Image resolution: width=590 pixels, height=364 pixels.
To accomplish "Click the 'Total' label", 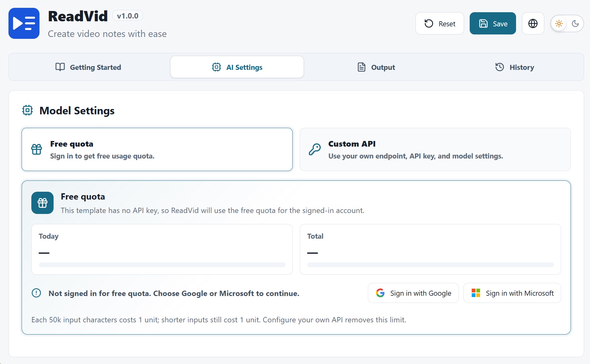I will pyautogui.click(x=315, y=236).
